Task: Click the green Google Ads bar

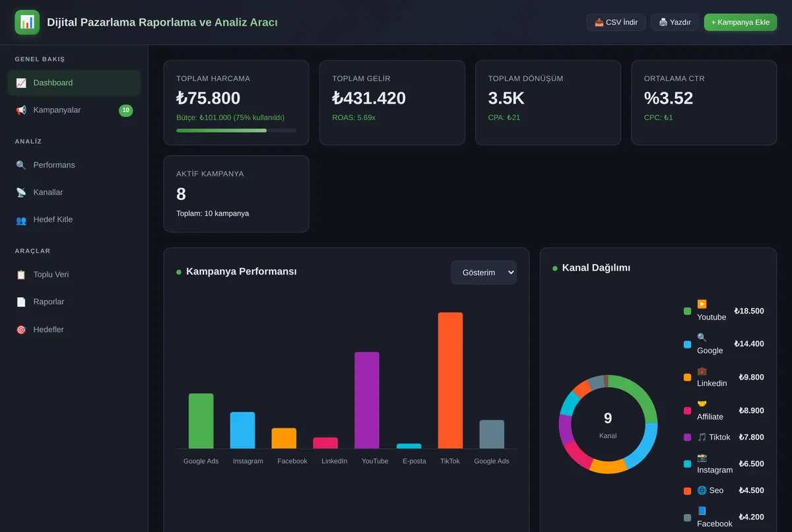Action: point(201,421)
